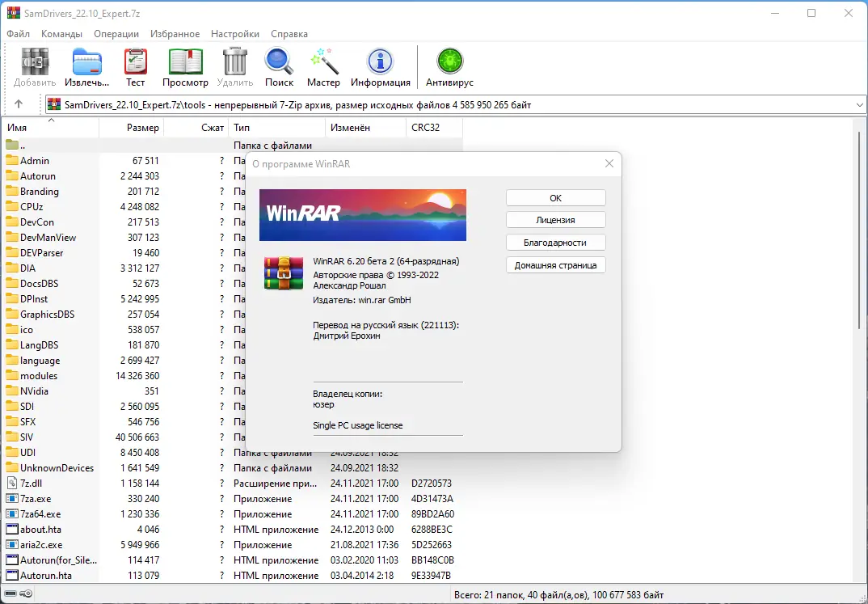This screenshot has width=868, height=604.
Task: Click the about.hta file icon
Action: coord(12,530)
